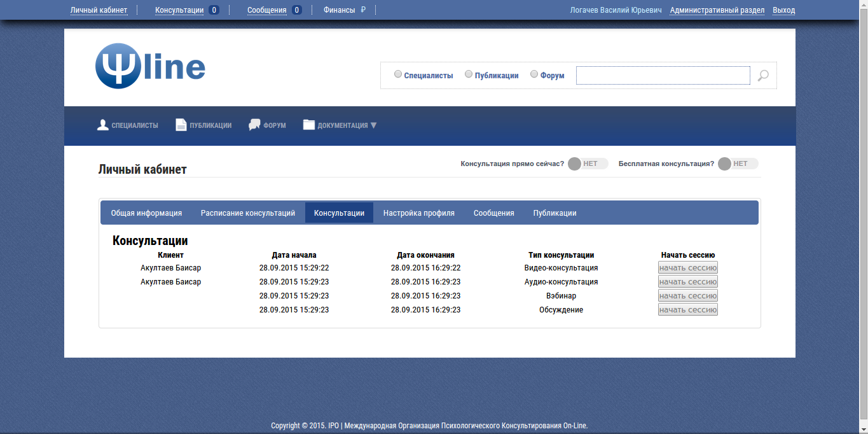The height and width of the screenshot is (434, 868).
Task: Select the Публикации search radio button
Action: point(469,74)
